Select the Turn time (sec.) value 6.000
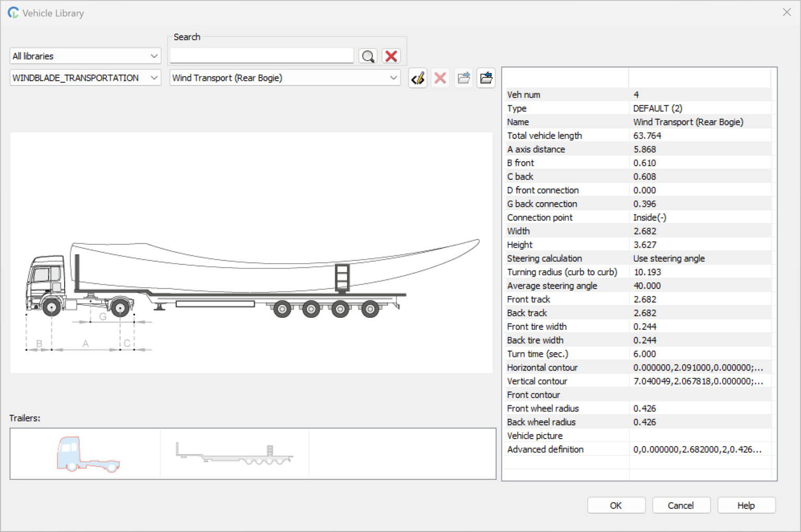Image resolution: width=801 pixels, height=532 pixels. [x=645, y=354]
